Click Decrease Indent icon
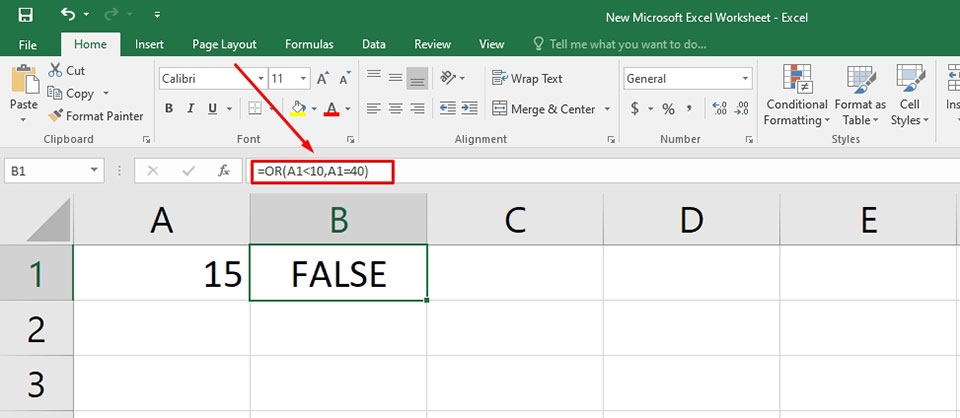Screen dimensions: 960x418 pyautogui.click(x=448, y=108)
